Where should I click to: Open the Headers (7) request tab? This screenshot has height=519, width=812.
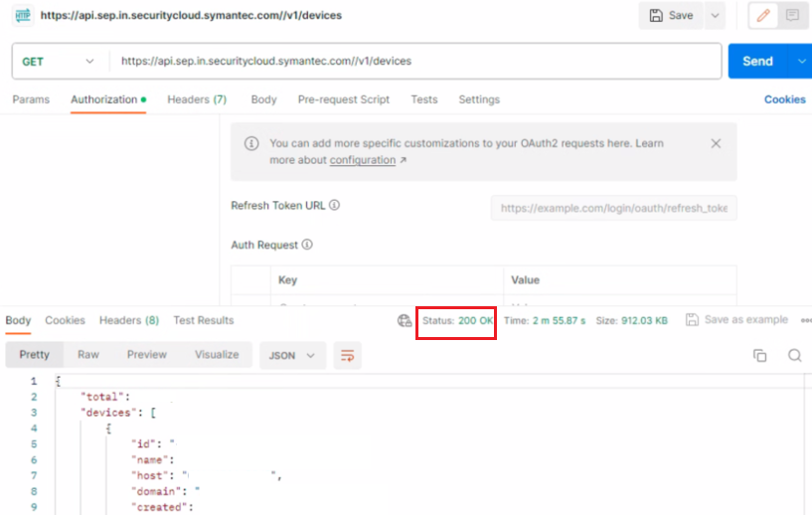pyautogui.click(x=197, y=99)
